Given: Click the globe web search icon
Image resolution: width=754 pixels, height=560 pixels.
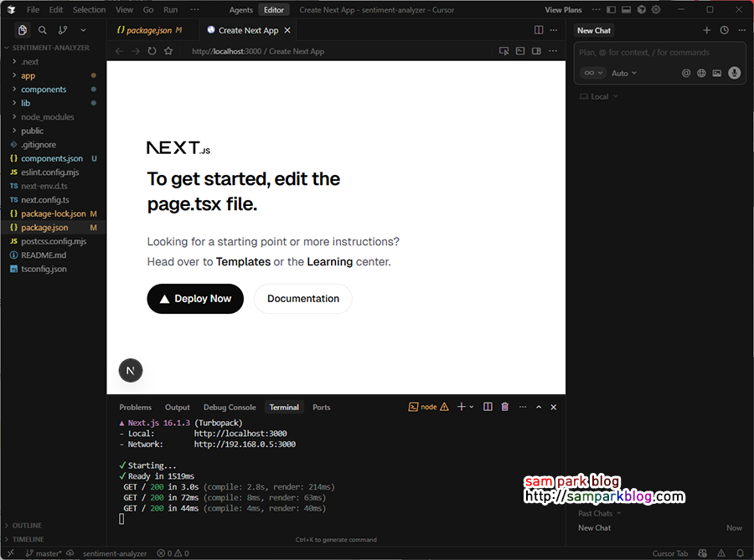Looking at the screenshot, I should pyautogui.click(x=701, y=73).
